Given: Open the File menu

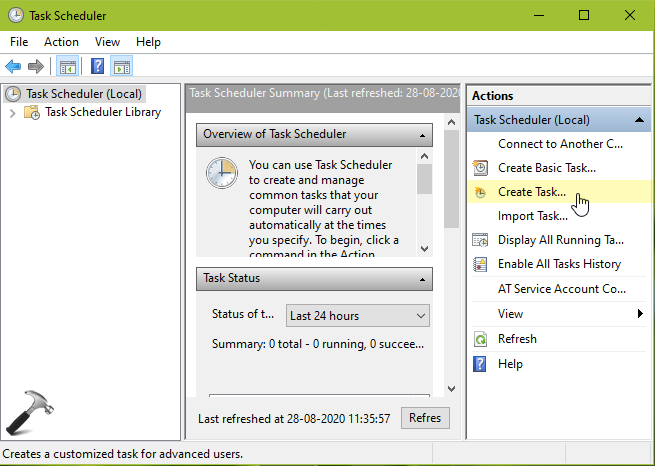Looking at the screenshot, I should click(x=19, y=42).
